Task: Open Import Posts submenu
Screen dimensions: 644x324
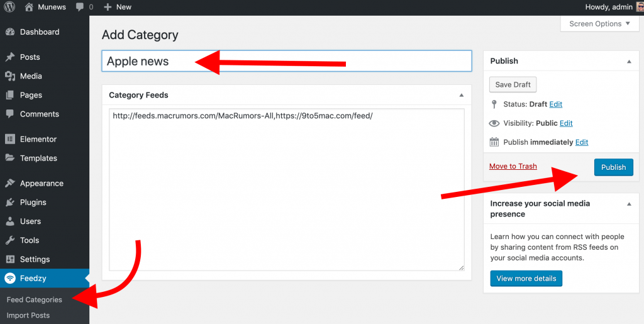Action: pyautogui.click(x=28, y=315)
